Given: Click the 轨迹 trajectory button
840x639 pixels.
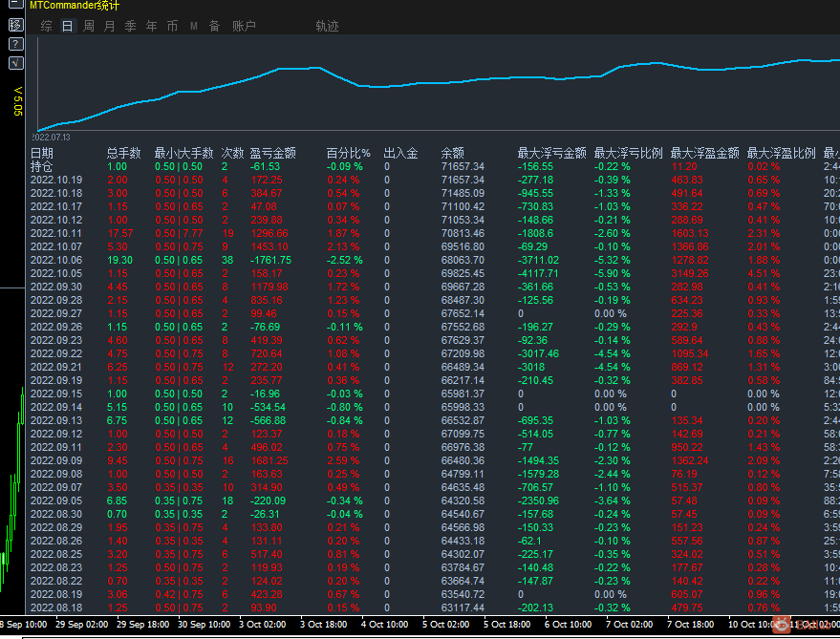Looking at the screenshot, I should coord(328,26).
